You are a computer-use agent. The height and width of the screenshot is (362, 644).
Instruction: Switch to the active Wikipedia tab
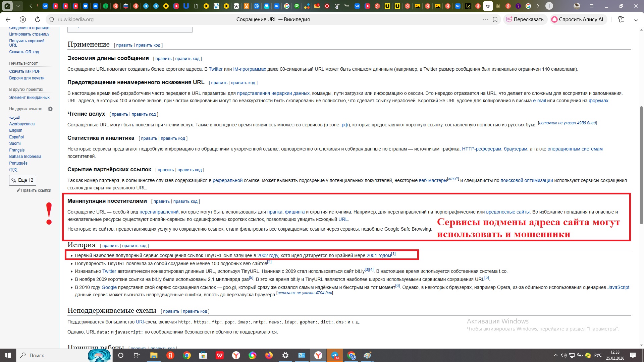coord(488,6)
